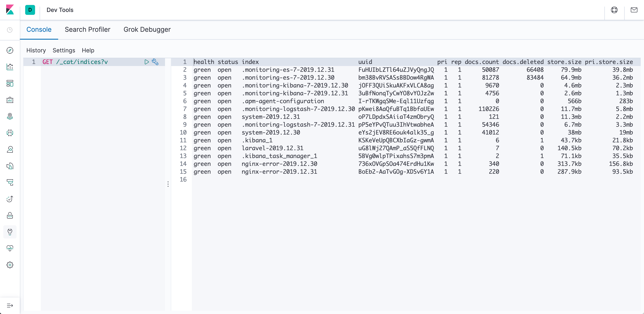644x314 pixels.
Task: Open Dashboard icon in sidebar
Action: pos(10,83)
